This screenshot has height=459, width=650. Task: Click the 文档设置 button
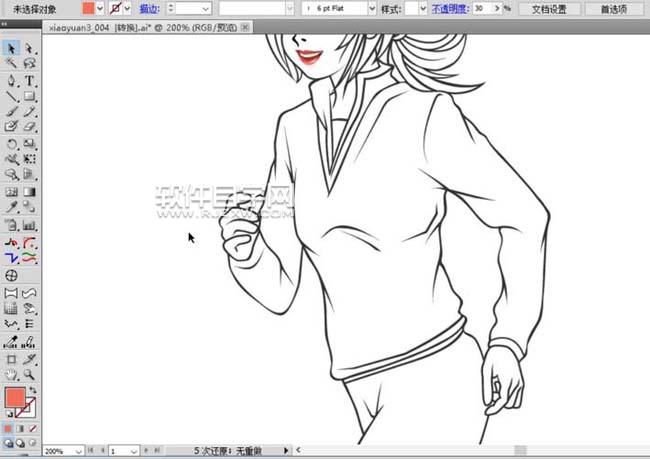click(x=549, y=9)
